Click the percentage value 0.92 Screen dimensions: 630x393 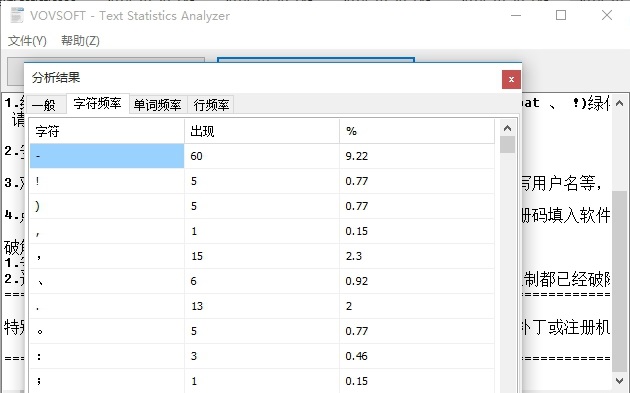357,281
